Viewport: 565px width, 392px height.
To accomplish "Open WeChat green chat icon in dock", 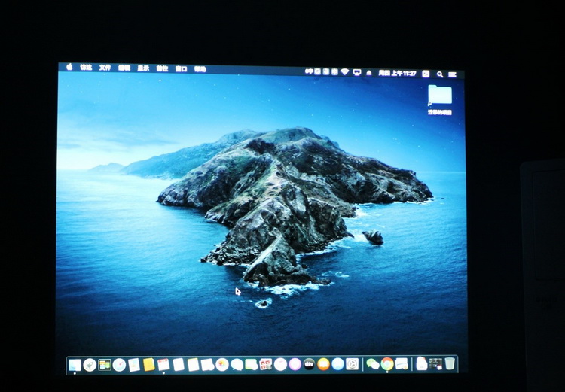I will (372, 364).
